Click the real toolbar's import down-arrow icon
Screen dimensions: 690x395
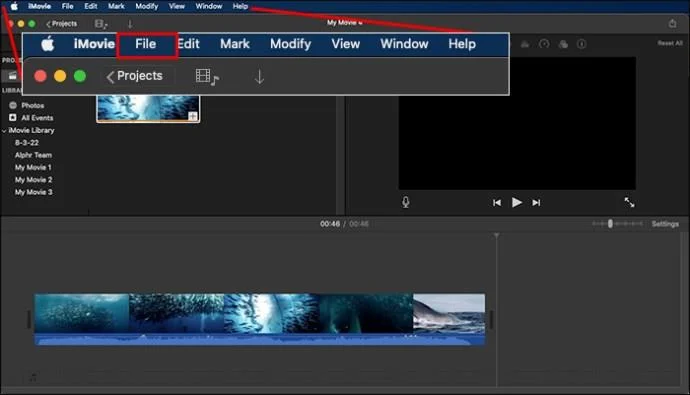click(130, 24)
